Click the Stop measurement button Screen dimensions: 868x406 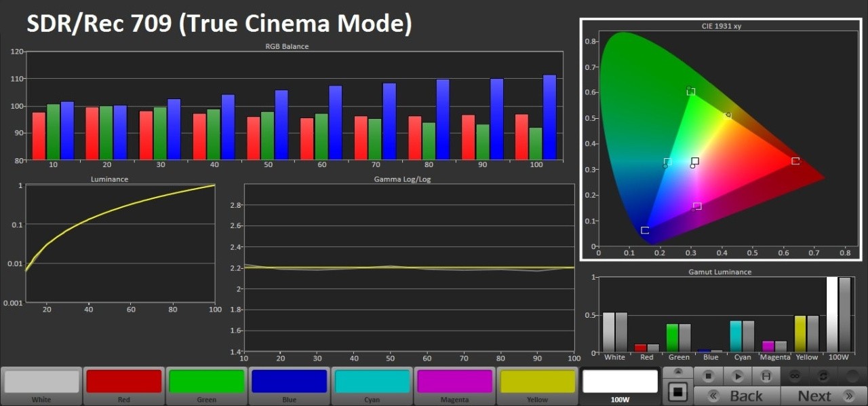708,375
